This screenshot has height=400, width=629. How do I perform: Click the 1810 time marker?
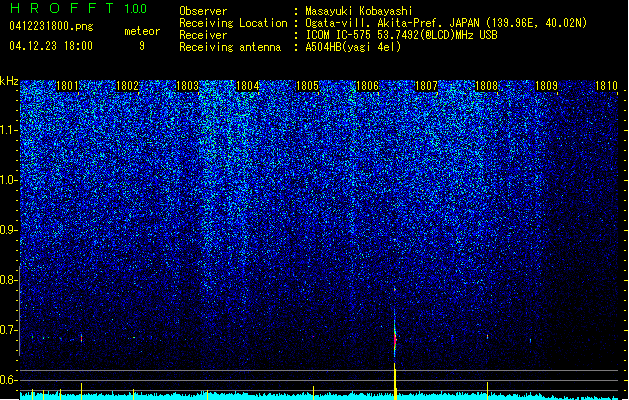tap(606, 86)
